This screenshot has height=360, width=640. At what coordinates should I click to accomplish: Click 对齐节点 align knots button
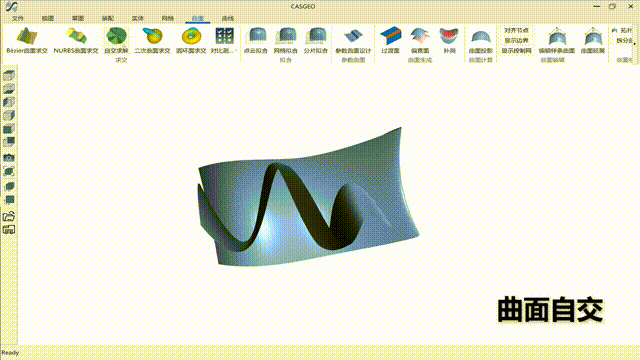[x=516, y=30]
